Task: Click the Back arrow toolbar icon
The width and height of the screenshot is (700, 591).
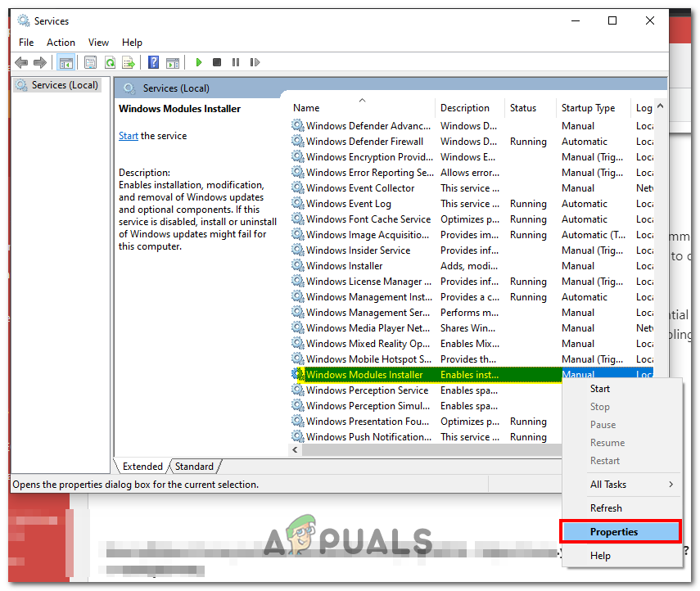Action: 21,62
